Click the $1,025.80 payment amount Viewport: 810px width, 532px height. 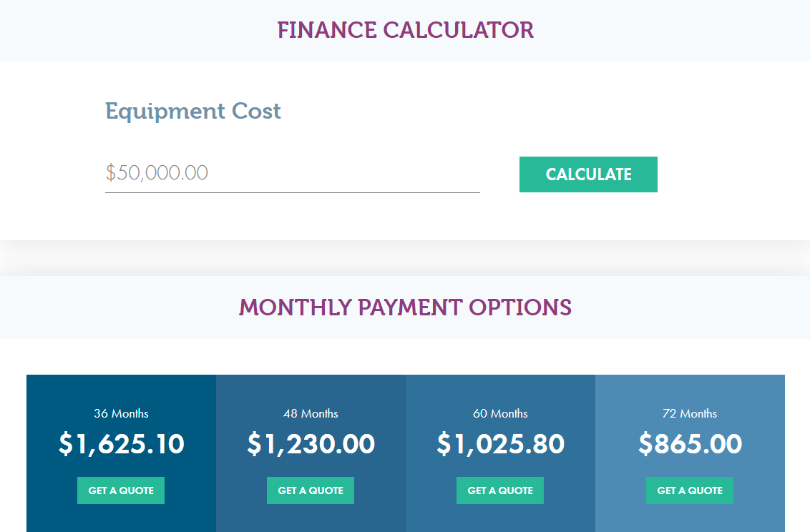tap(499, 443)
